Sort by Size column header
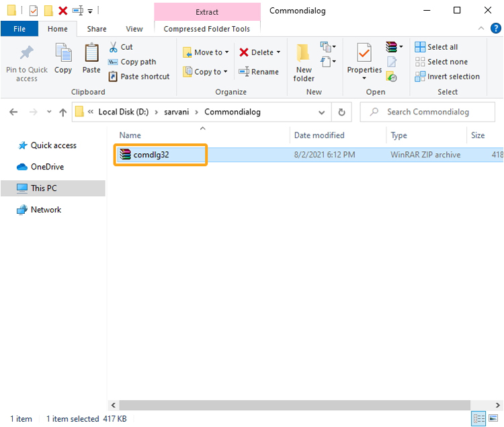The image size is (504, 427). 478,135
